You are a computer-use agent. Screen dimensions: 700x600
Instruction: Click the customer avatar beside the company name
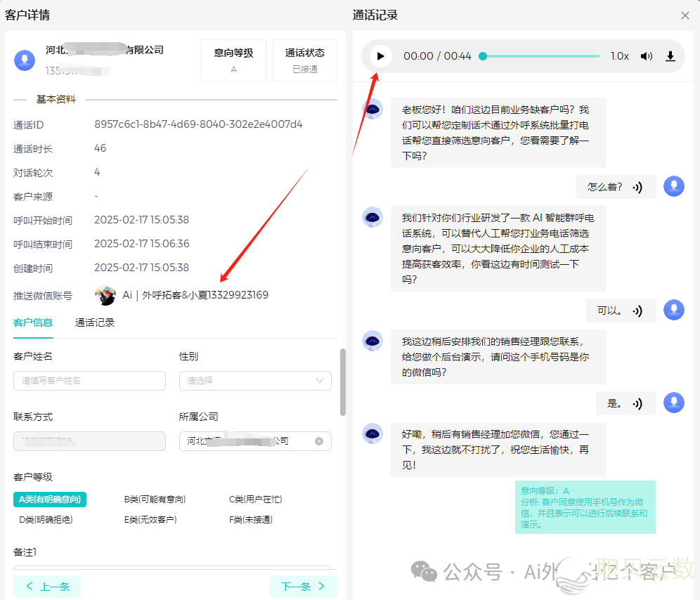tap(25, 60)
